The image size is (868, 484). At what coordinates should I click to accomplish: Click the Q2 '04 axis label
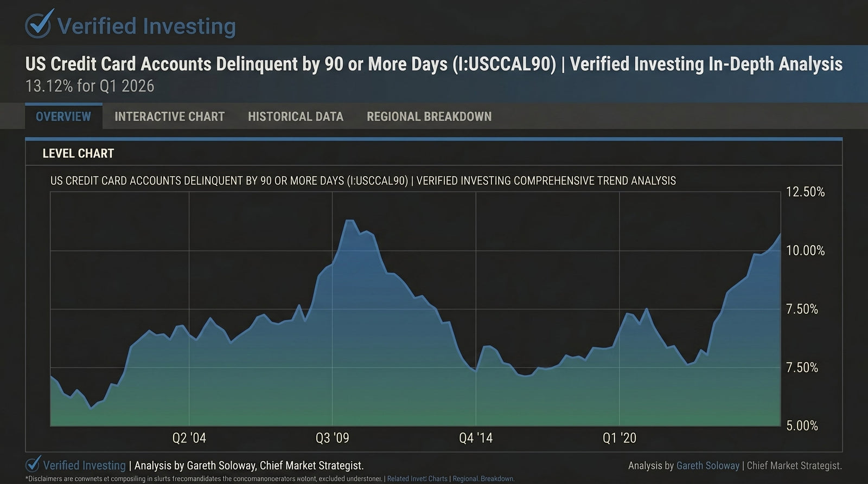click(189, 438)
